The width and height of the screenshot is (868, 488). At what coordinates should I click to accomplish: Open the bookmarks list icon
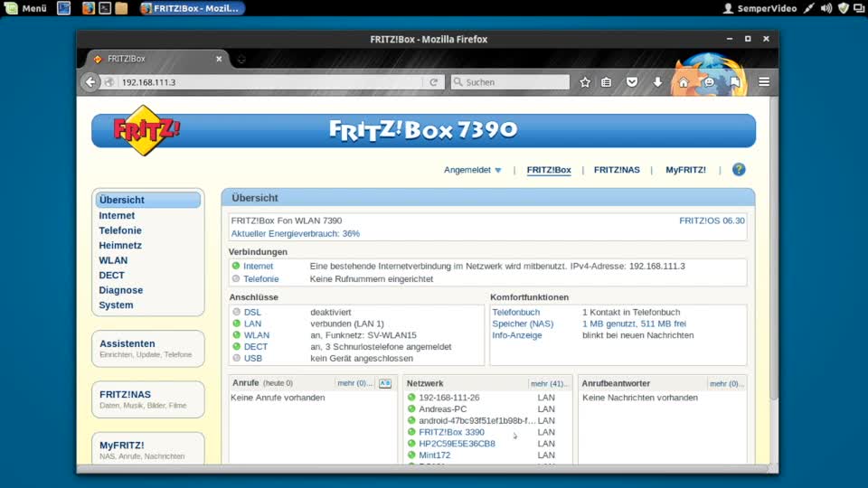click(606, 82)
